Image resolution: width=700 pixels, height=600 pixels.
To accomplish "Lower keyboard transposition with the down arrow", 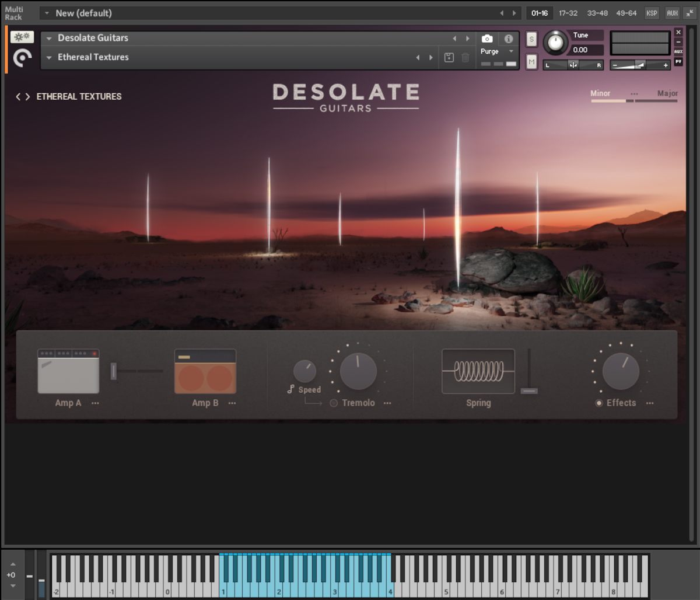I will pos(13,585).
